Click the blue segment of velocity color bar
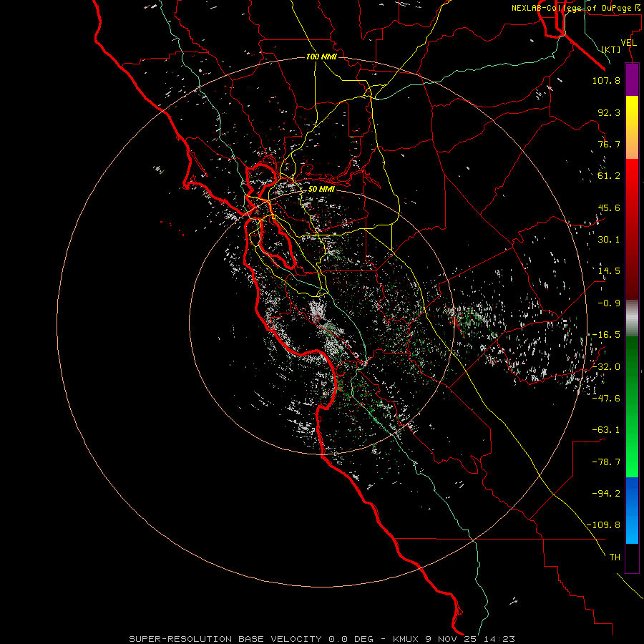The width and height of the screenshot is (644, 644). [x=632, y=510]
